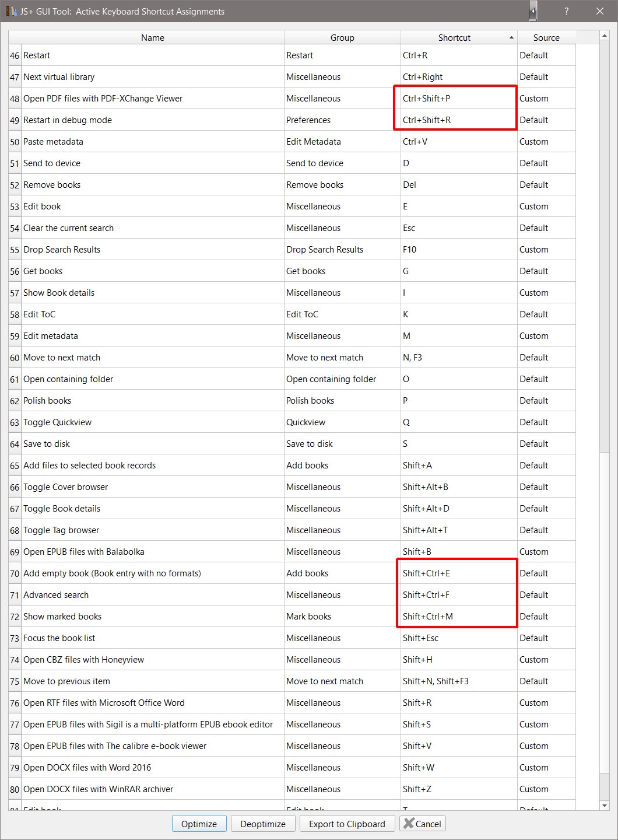Select 'Move to previous item' name cell
Screen dimensions: 618x840
click(153, 681)
